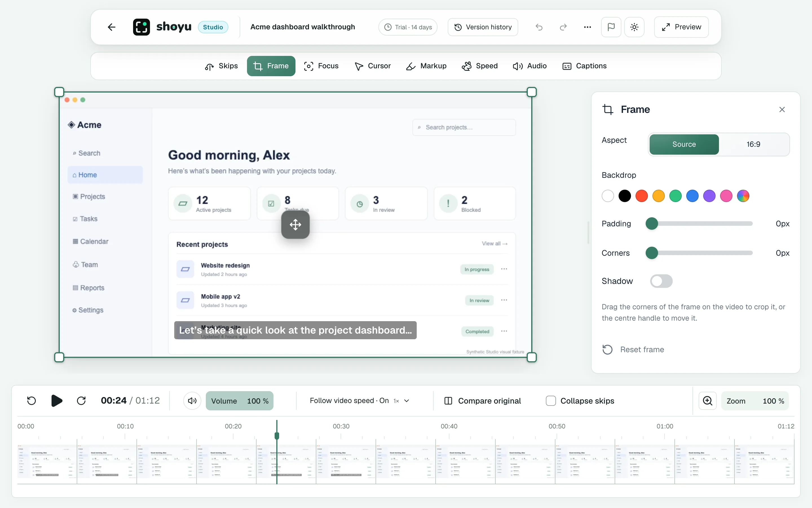Restart playback from the beginning

click(x=32, y=400)
